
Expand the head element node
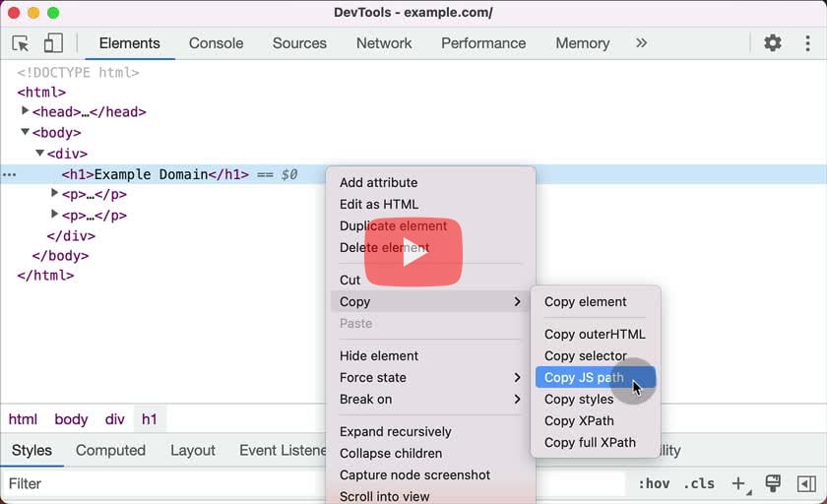click(25, 110)
